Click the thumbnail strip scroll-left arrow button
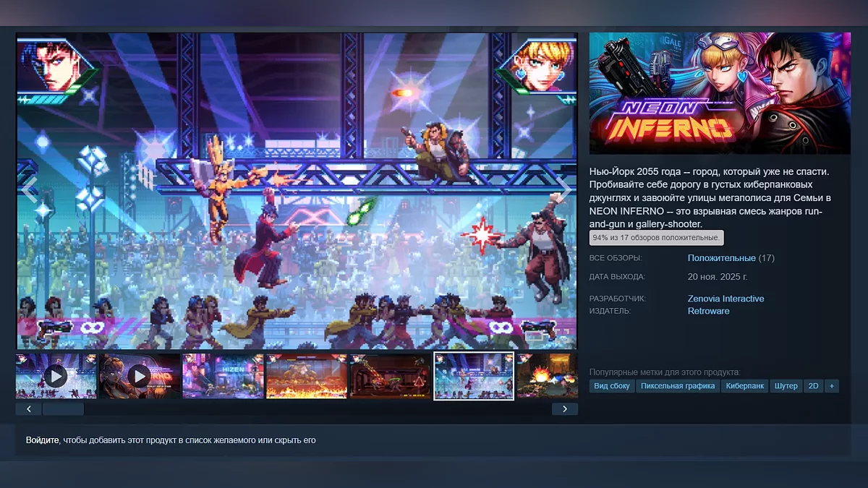868x488 pixels. [28, 409]
